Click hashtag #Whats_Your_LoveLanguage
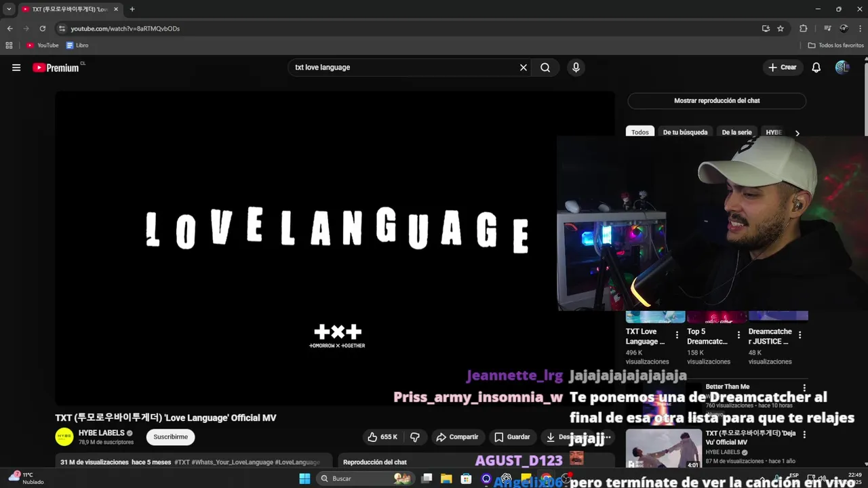Image resolution: width=868 pixels, height=488 pixels. pos(232,462)
